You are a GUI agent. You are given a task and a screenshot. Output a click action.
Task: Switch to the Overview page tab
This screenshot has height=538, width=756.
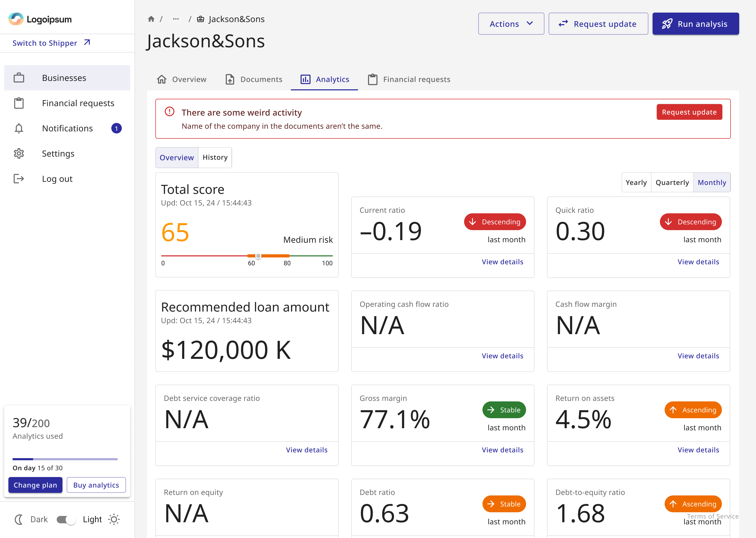pyautogui.click(x=181, y=79)
